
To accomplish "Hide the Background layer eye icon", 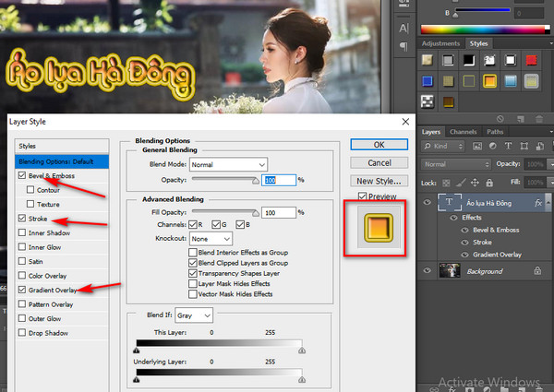I will point(427,270).
